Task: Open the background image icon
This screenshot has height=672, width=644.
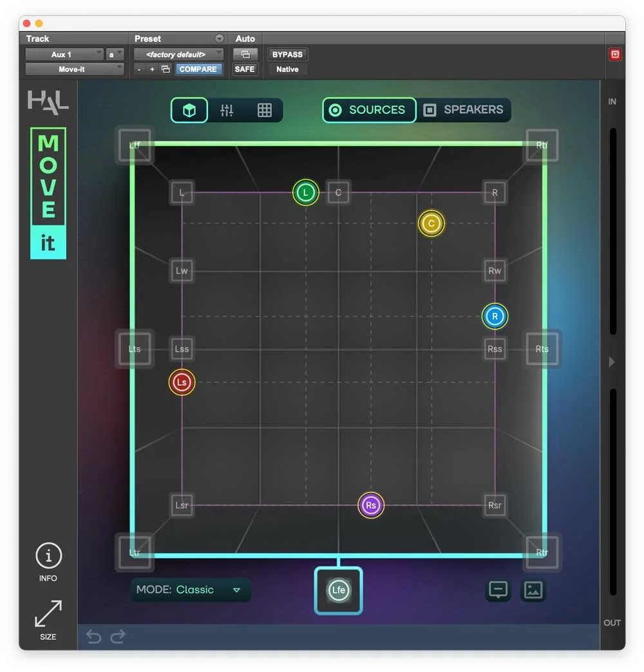Action: [x=533, y=590]
